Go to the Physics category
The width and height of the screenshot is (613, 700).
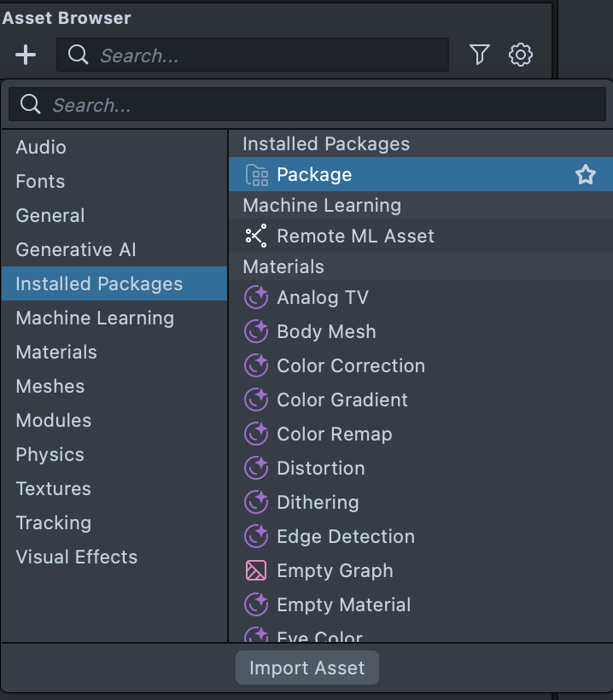(x=50, y=455)
